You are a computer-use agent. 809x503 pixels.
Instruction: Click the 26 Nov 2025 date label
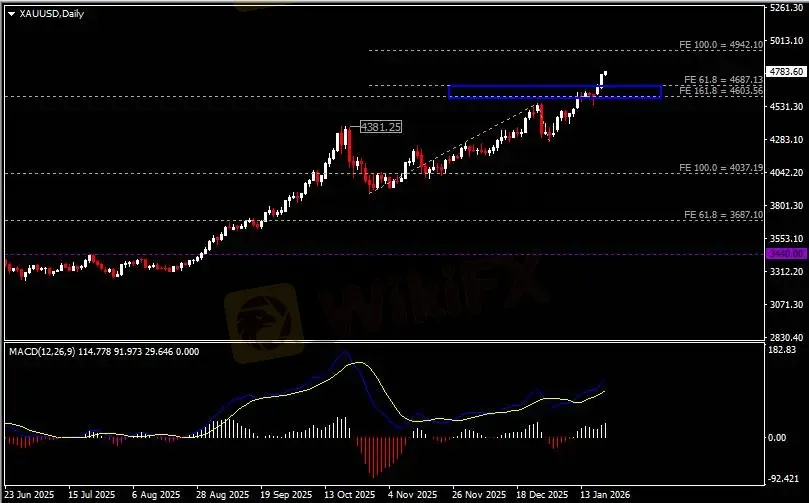[479, 495]
